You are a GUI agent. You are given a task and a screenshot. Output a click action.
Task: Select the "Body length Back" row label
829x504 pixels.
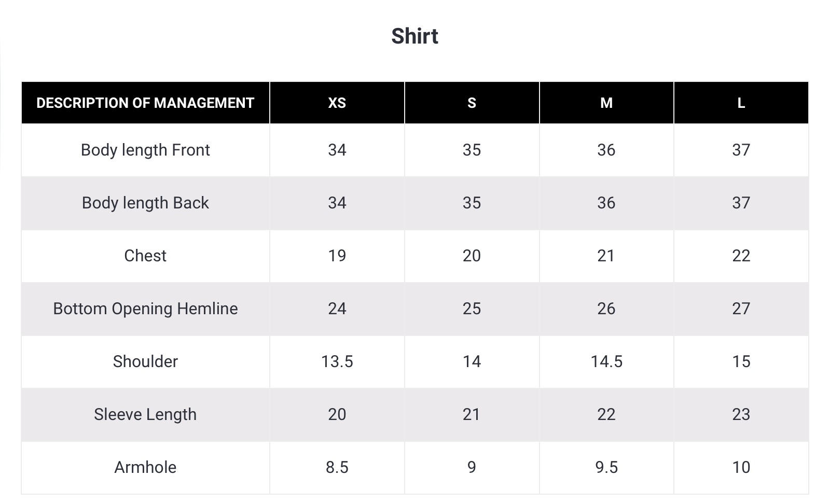145,203
